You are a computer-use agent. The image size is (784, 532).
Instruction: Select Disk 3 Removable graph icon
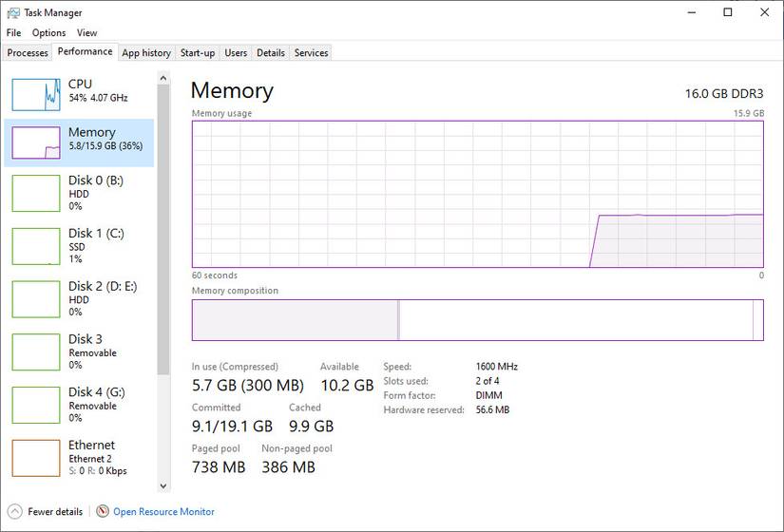36,351
